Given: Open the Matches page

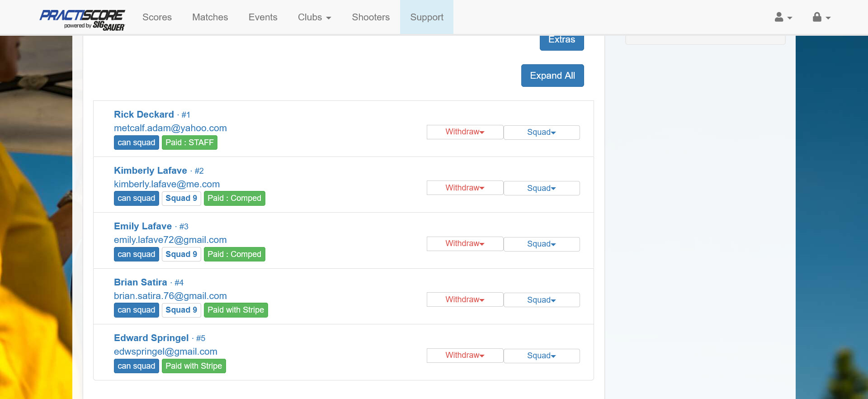Looking at the screenshot, I should pyautogui.click(x=210, y=17).
